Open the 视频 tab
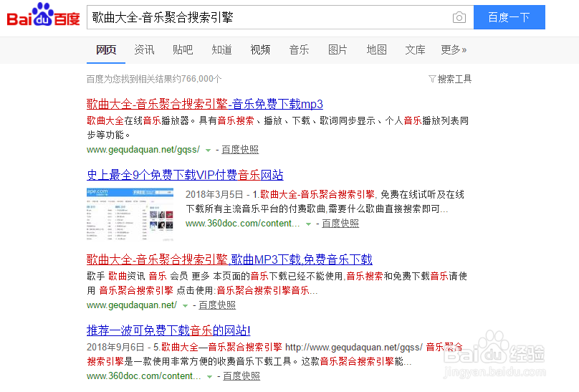579x392 pixels. pos(260,50)
